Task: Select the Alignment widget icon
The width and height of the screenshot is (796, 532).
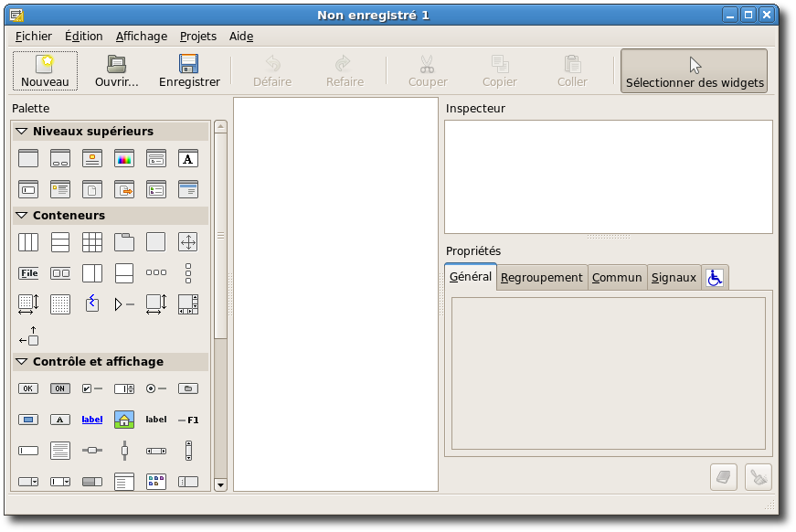Action: (28, 335)
